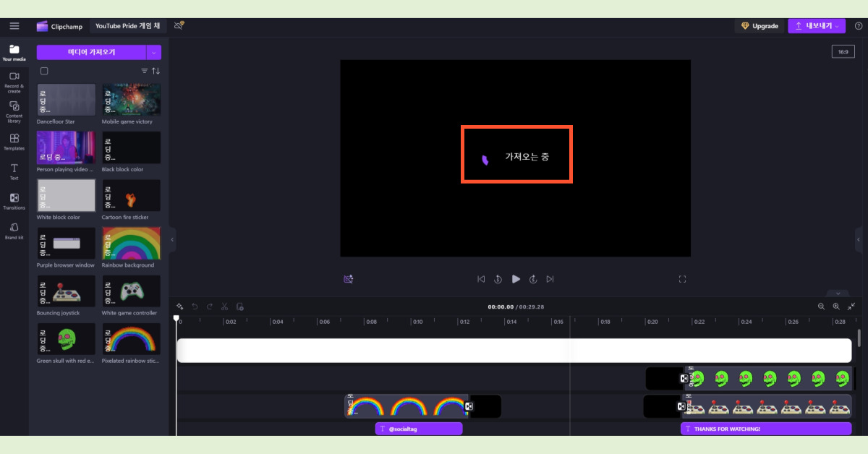Click the magic sparkle timeline tool
The image size is (868, 454).
(x=179, y=307)
